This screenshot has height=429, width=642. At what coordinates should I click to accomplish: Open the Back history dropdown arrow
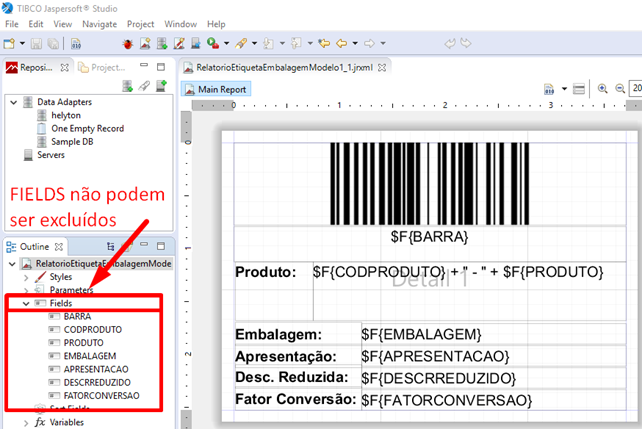tap(355, 43)
